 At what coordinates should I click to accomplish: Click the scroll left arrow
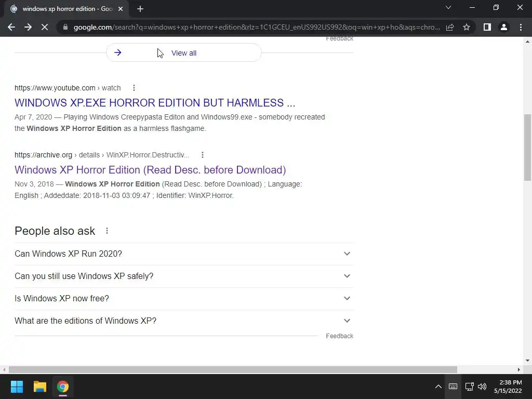coord(4,369)
